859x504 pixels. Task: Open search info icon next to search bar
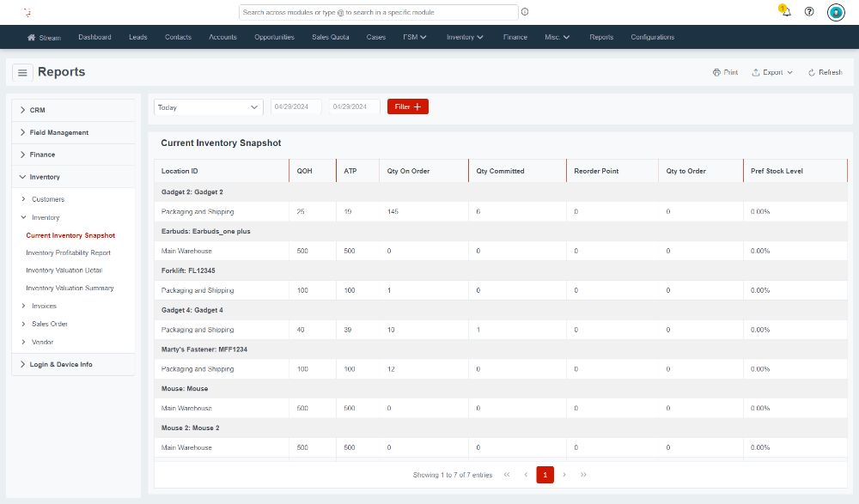(x=524, y=12)
